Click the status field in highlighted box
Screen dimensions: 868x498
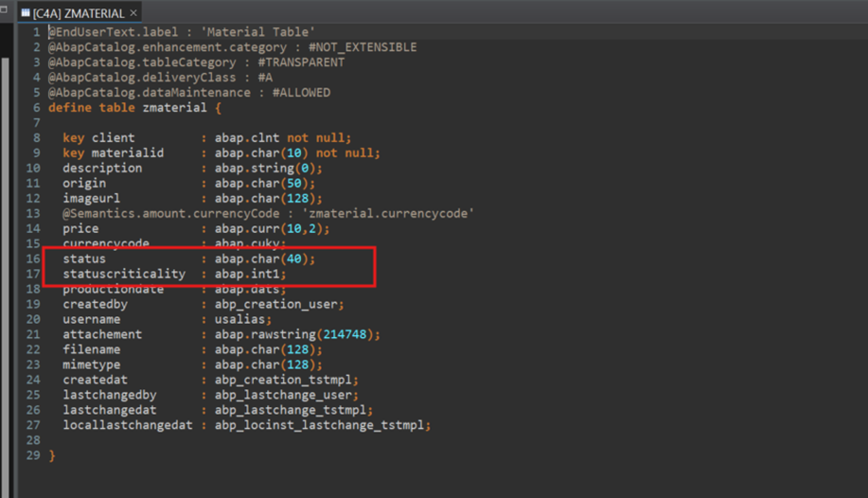(x=84, y=258)
